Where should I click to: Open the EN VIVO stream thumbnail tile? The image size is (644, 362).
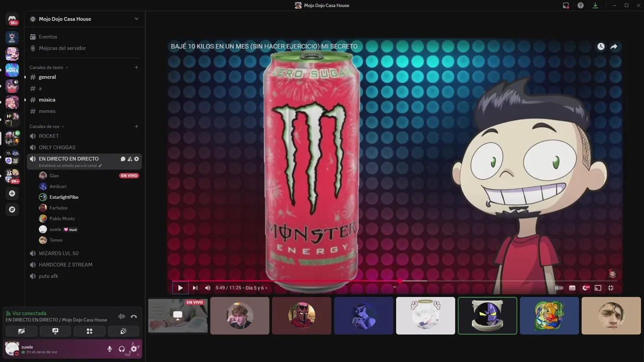178,315
